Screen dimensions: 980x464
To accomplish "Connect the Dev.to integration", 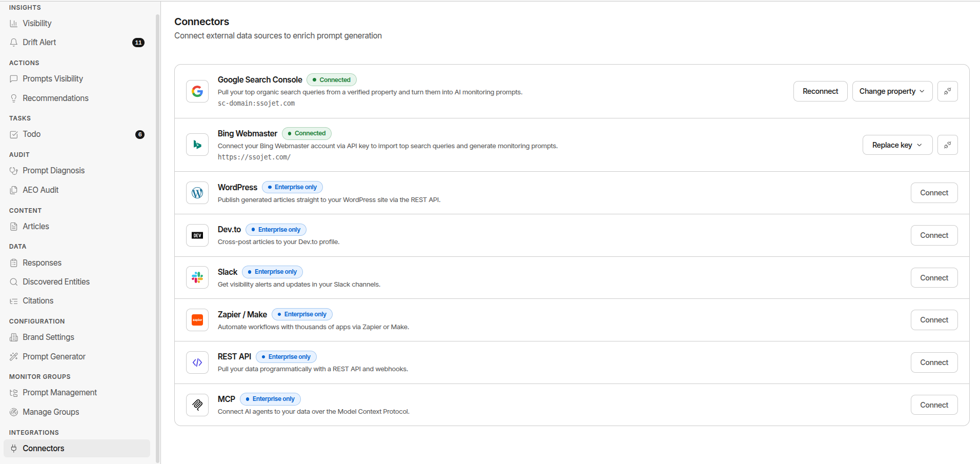I will click(x=934, y=235).
